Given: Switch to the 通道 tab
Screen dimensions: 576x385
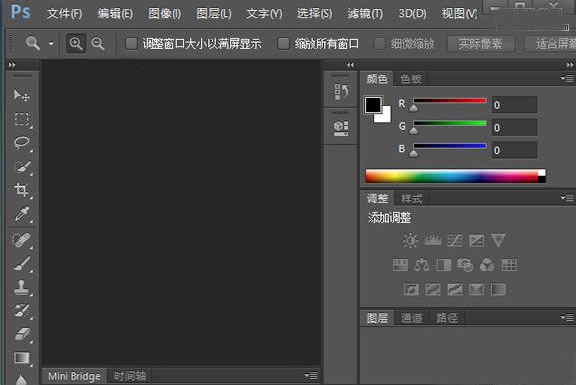Looking at the screenshot, I should 411,318.
